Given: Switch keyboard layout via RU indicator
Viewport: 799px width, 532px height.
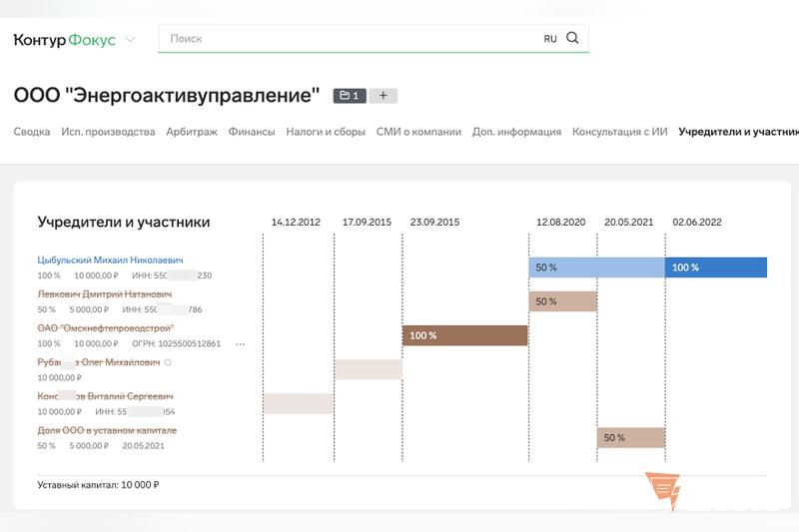Looking at the screenshot, I should (550, 39).
